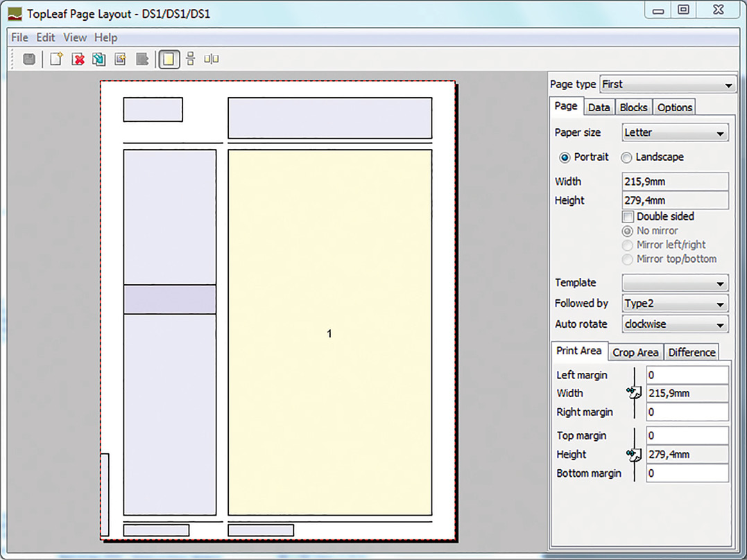
Task: Choose the No mirror radio option
Action: click(628, 231)
